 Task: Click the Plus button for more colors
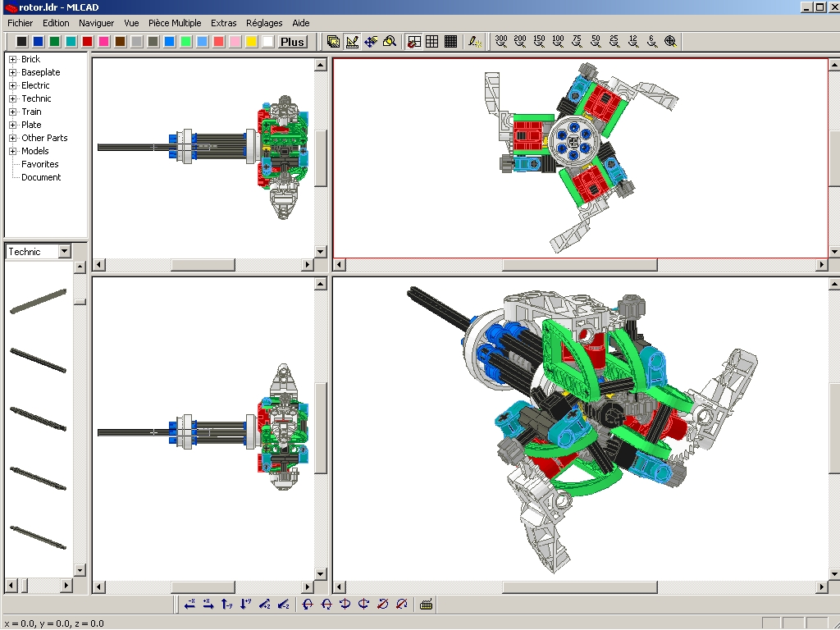pos(292,42)
